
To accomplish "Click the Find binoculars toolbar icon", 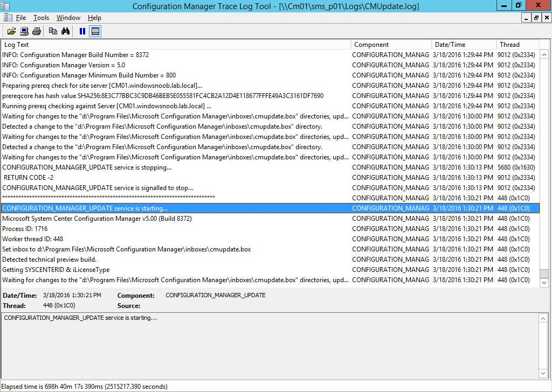I will (x=65, y=31).
